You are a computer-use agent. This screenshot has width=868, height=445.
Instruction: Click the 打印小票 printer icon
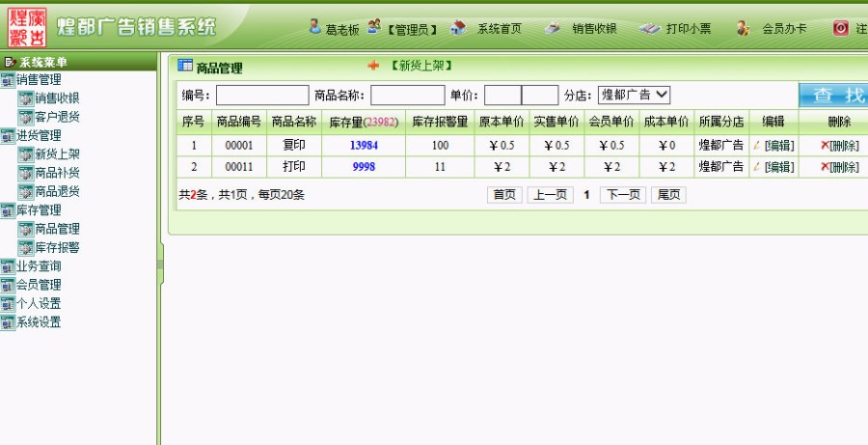pos(650,28)
